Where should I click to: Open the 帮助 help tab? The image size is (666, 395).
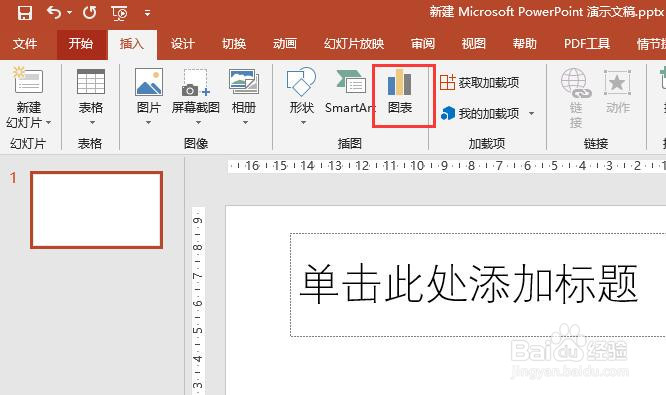pos(525,44)
